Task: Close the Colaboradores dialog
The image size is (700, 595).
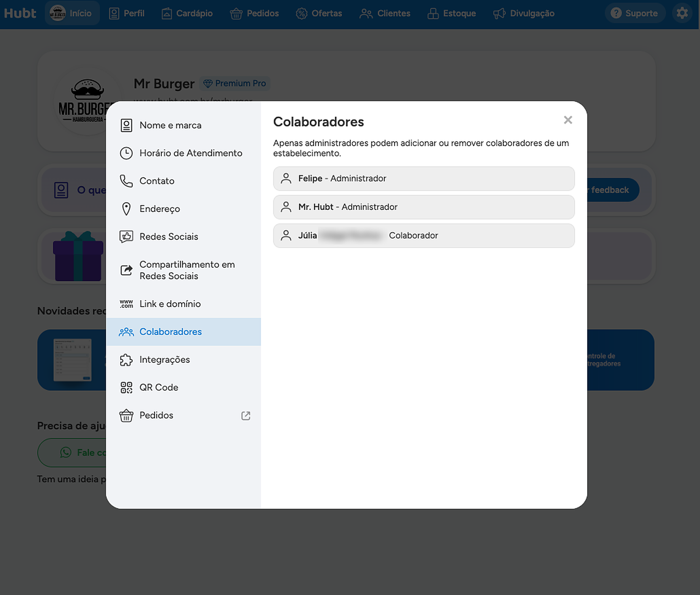Action: coord(568,120)
